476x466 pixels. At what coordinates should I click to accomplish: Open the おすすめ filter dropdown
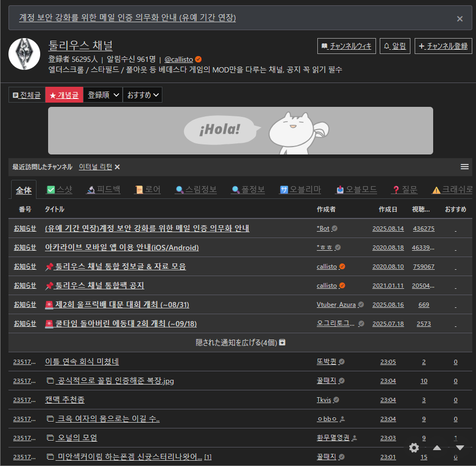[x=142, y=95]
